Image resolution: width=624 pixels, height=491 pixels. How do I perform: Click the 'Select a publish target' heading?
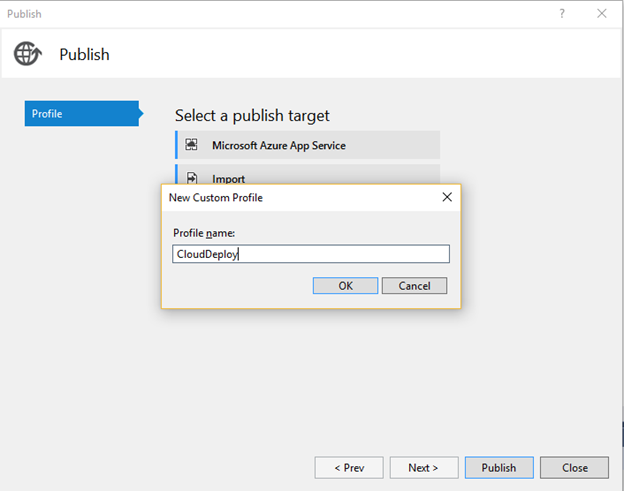(252, 116)
